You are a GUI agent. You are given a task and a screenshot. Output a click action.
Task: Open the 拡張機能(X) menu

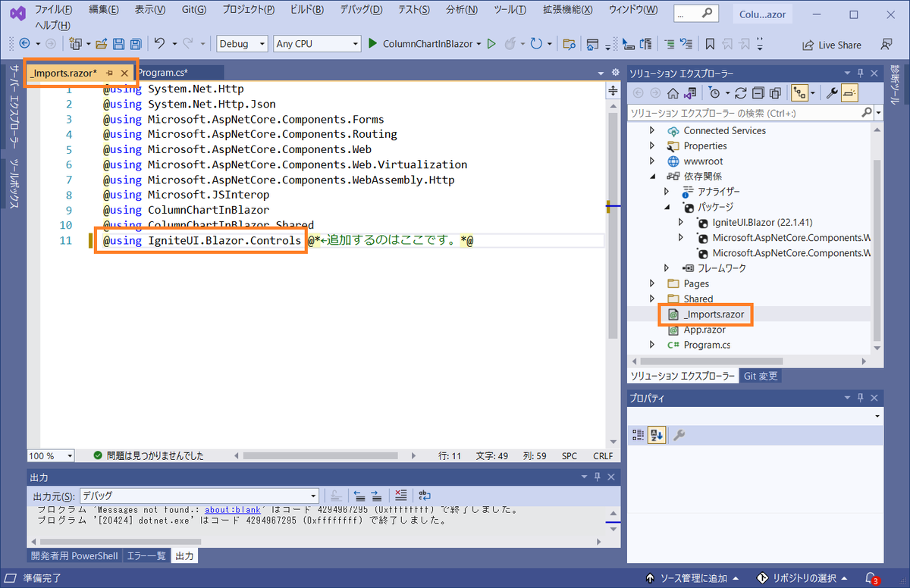coord(569,9)
